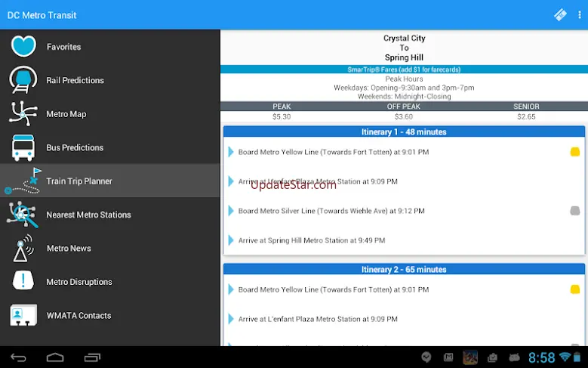Tap arrow beside Board Yellow Line in Itinerary 2
This screenshot has width=588, height=368.
[231, 289]
